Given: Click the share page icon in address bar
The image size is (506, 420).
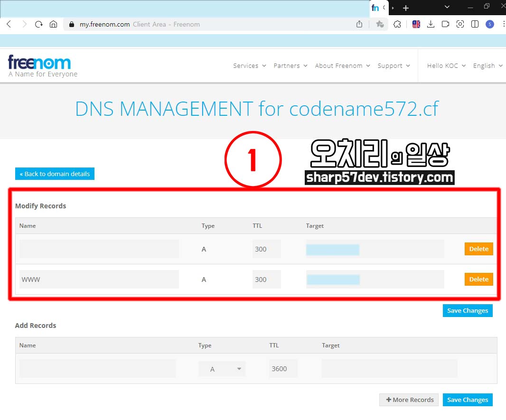Looking at the screenshot, I should [359, 24].
